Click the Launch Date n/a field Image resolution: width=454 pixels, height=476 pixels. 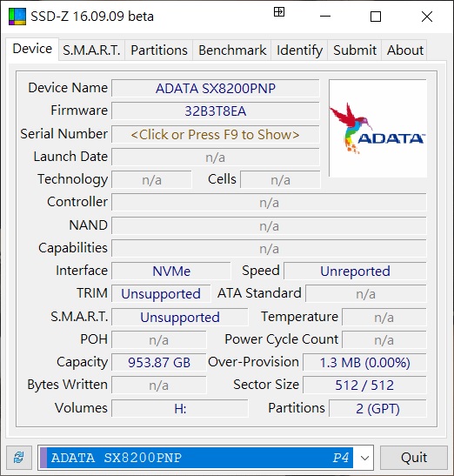[215, 158]
